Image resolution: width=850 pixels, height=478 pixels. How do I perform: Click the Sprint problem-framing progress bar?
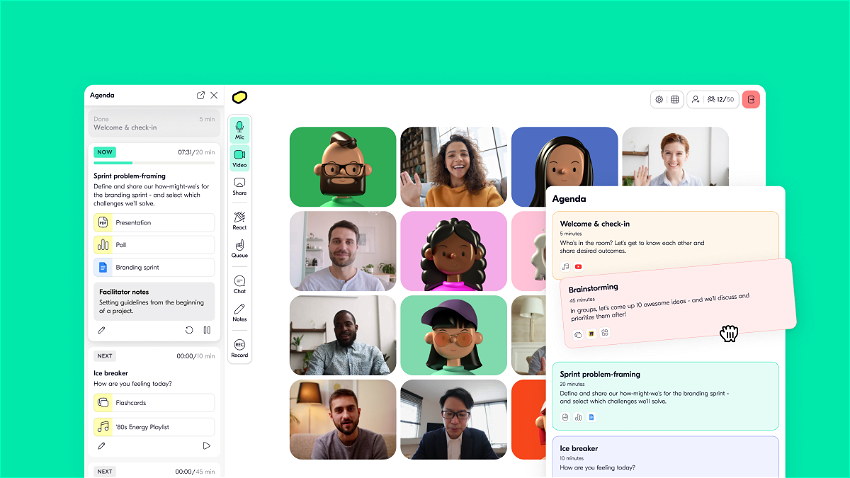pos(154,163)
